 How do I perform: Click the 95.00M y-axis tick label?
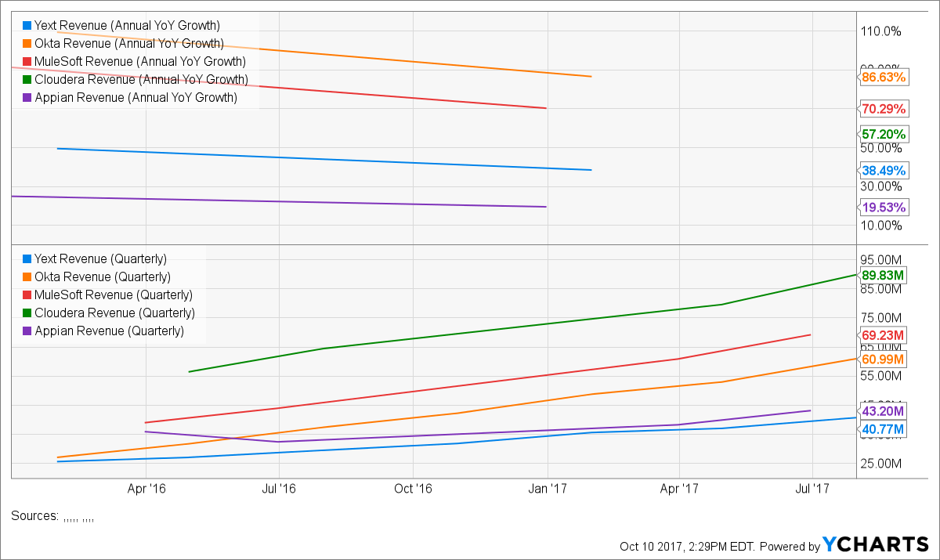pos(882,260)
